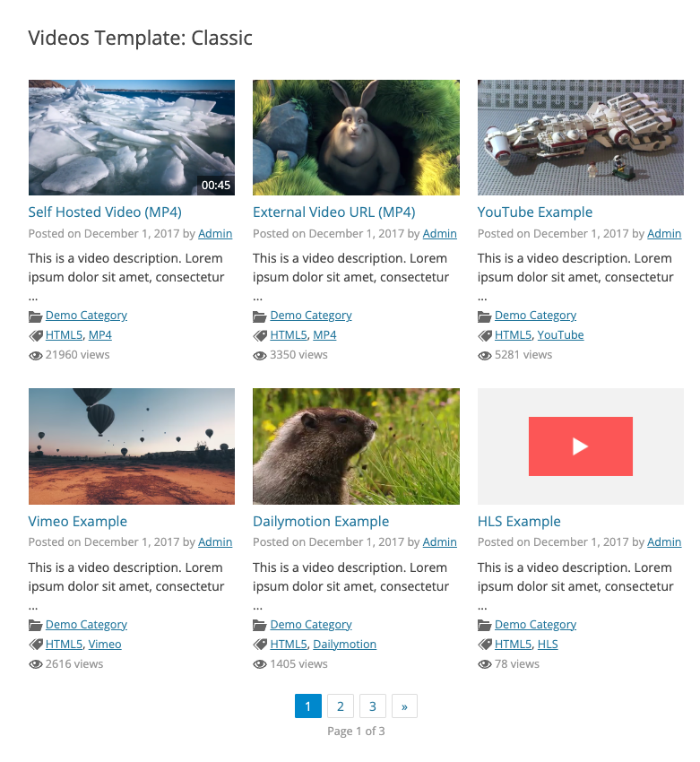Click tag icon under YouTube Example
The image size is (700, 762).
click(x=484, y=335)
